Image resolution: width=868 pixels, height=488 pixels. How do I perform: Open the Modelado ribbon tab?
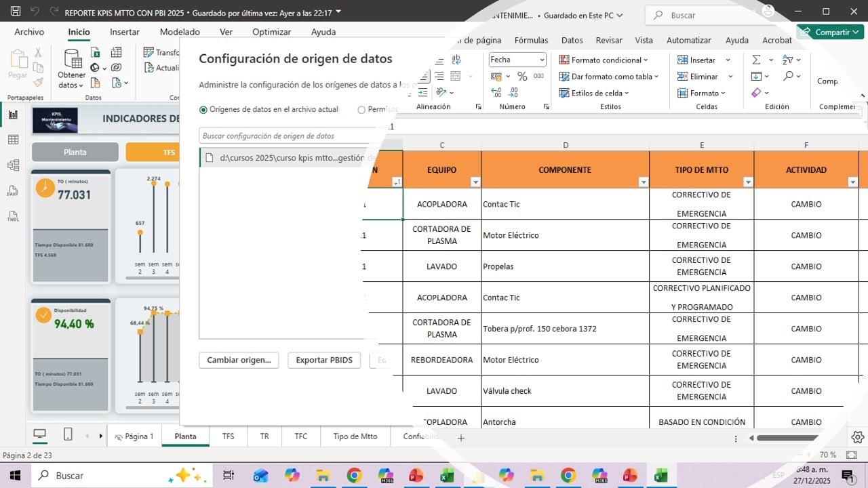(180, 32)
